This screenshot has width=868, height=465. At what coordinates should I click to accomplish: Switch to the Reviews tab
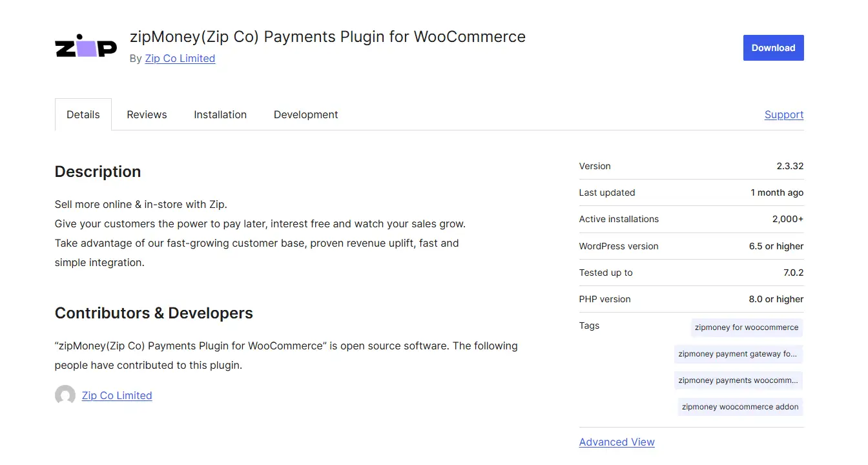coord(147,114)
